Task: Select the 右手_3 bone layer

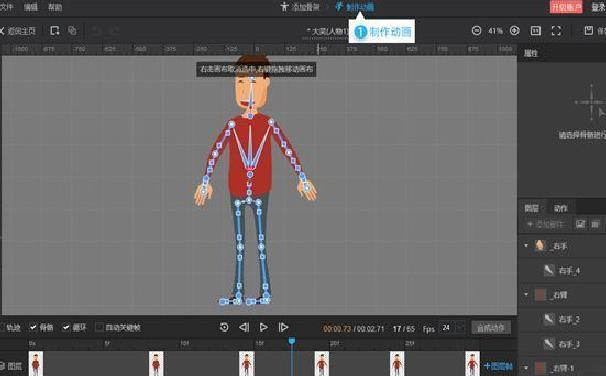Action: tap(562, 344)
